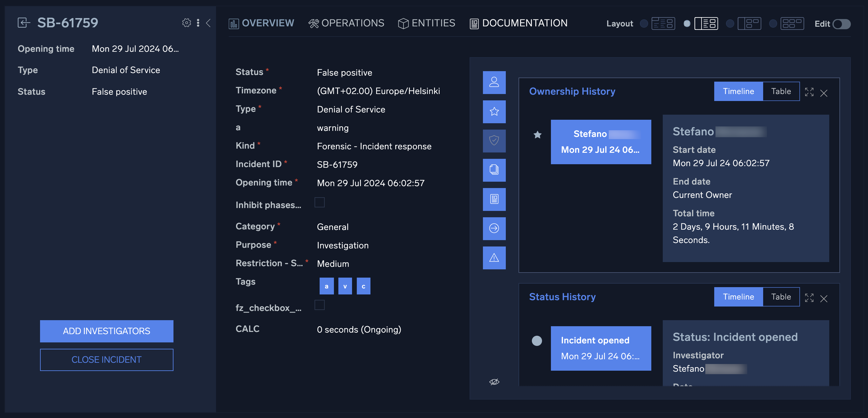Open the copies panel via the stacked-documents icon
868x418 pixels.
494,170
